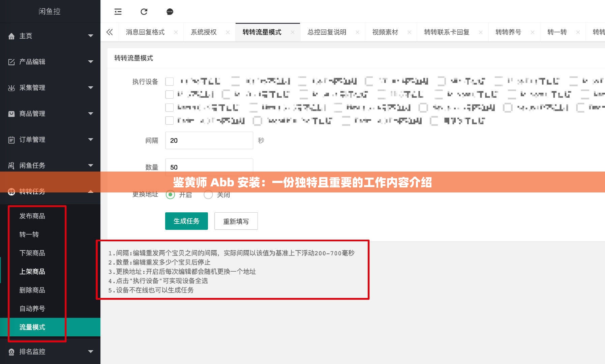The width and height of the screenshot is (605, 364).
Task: Switch to the 转转养号 tab
Action: [x=508, y=32]
